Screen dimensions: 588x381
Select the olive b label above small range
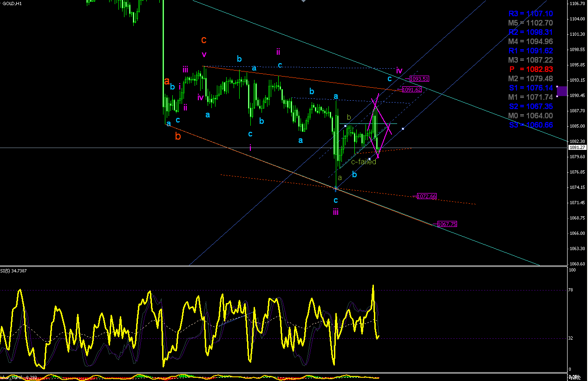349,117
